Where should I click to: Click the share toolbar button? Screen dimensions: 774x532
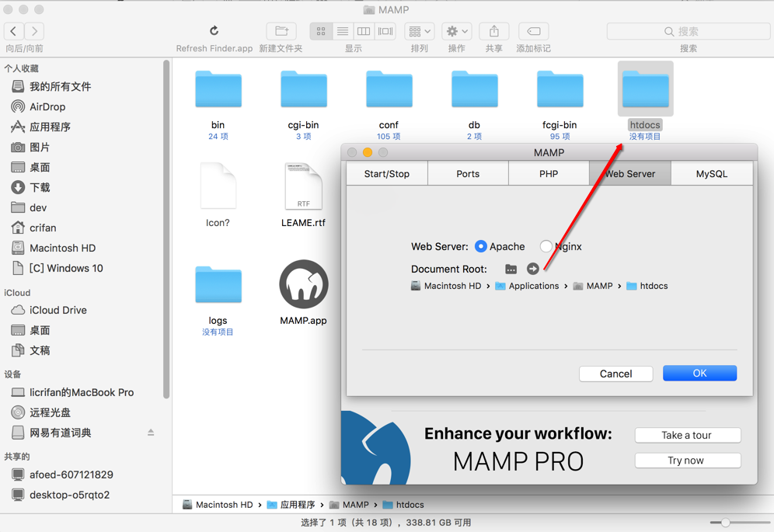pos(494,32)
